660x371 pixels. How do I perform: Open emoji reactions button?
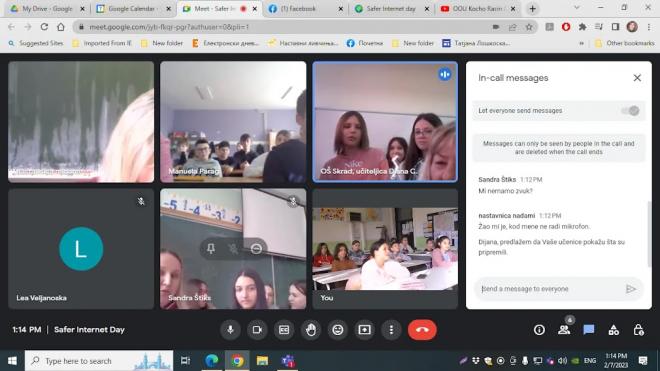[x=338, y=330]
